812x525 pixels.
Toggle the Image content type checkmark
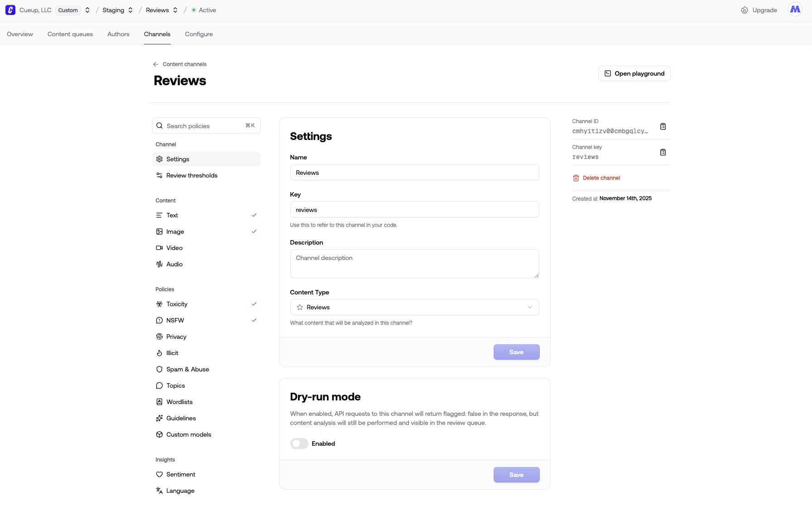tap(254, 231)
